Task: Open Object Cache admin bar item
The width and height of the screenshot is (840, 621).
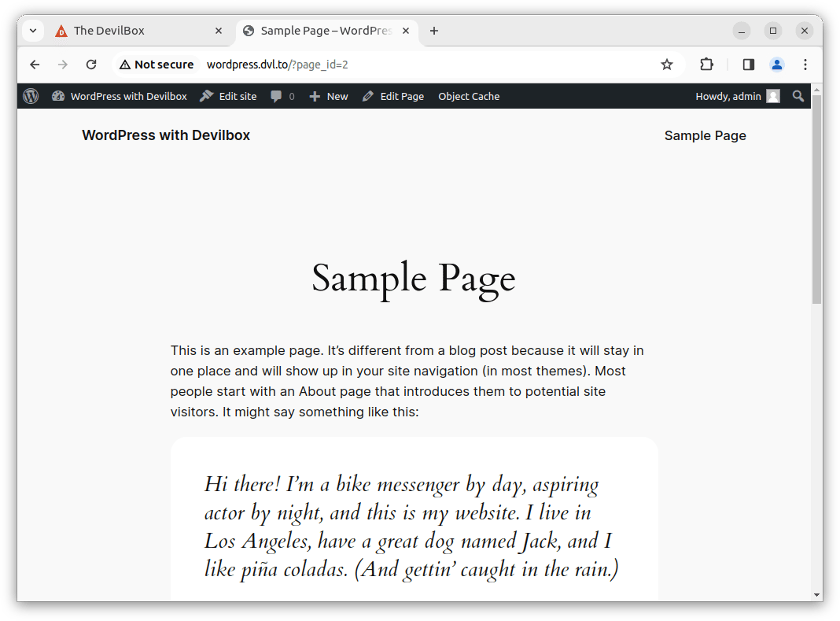Action: pos(469,96)
